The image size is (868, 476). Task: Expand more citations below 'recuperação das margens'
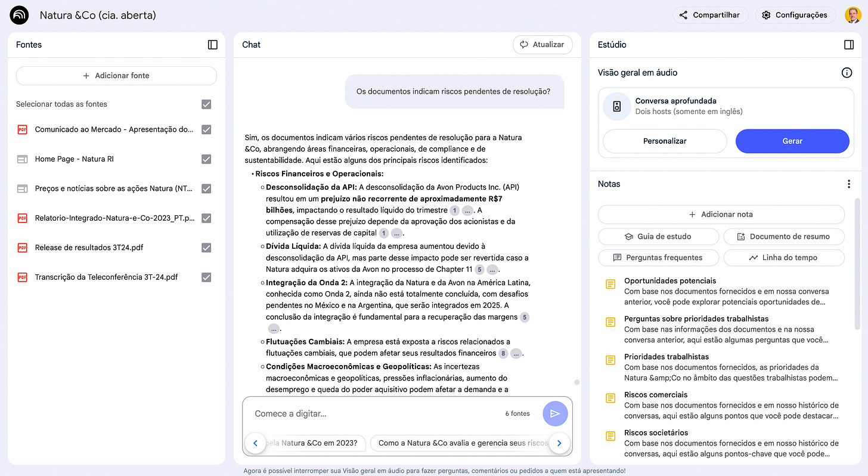pos(274,329)
